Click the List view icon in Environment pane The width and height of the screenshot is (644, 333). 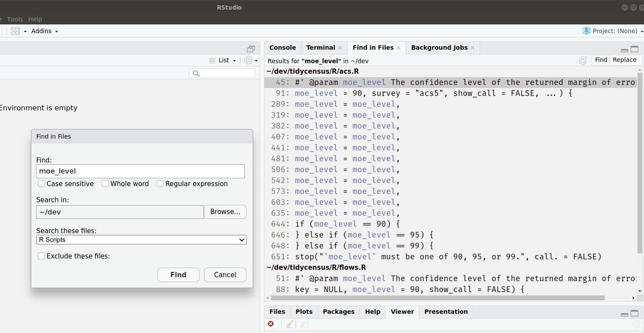213,60
